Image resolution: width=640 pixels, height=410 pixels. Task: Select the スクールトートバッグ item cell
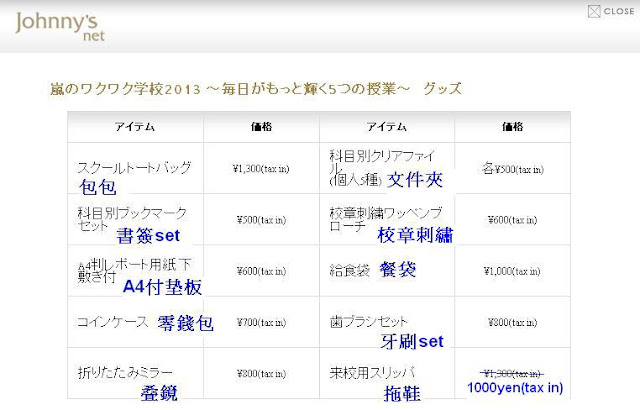pos(134,167)
